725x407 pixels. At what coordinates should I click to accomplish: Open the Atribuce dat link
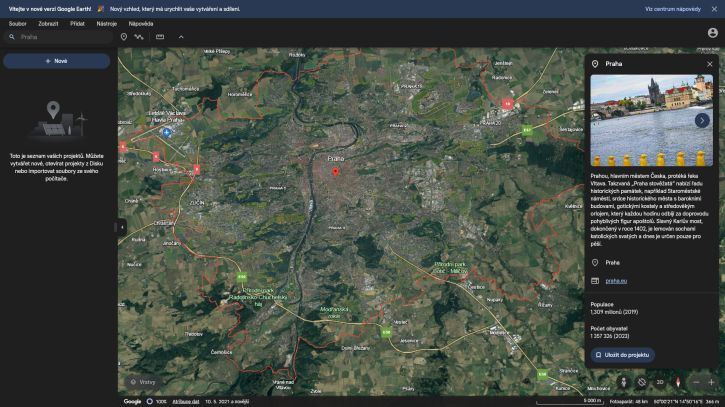click(186, 401)
